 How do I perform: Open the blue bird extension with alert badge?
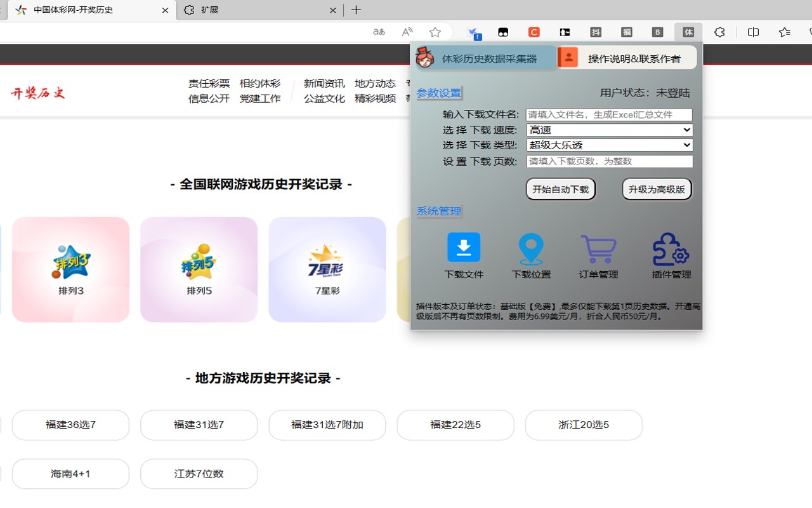click(473, 32)
